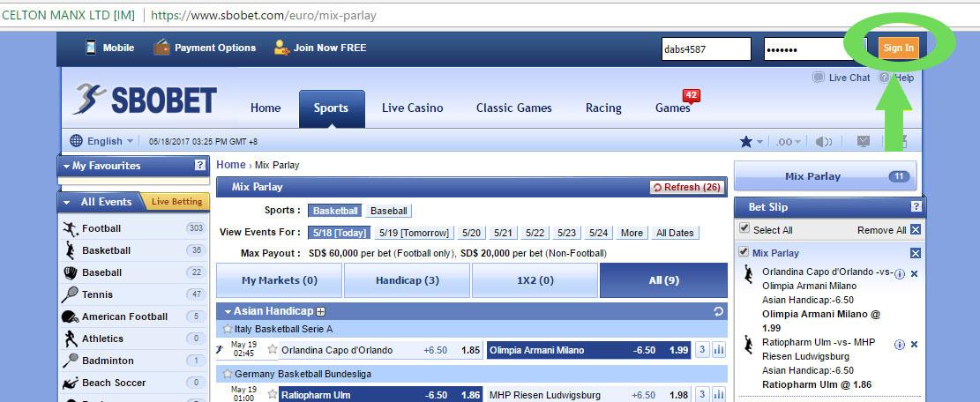
Task: Click the SBOBET logo
Action: [x=145, y=100]
